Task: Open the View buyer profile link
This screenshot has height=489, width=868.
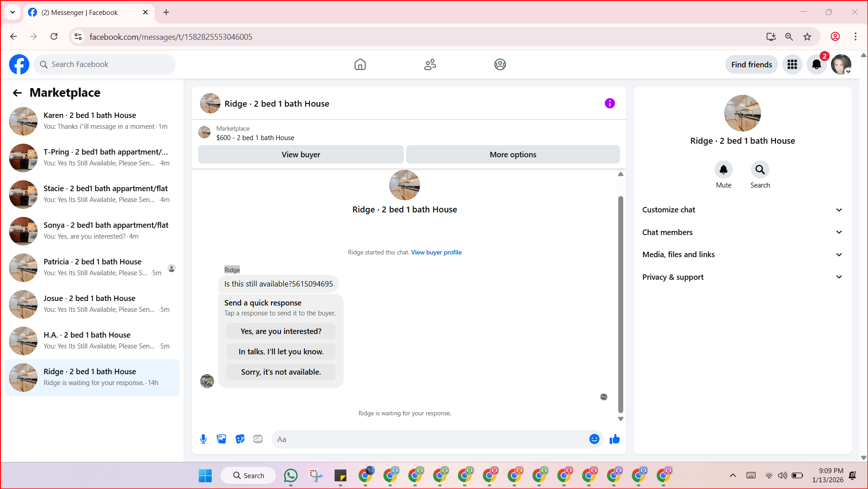Action: pyautogui.click(x=436, y=252)
